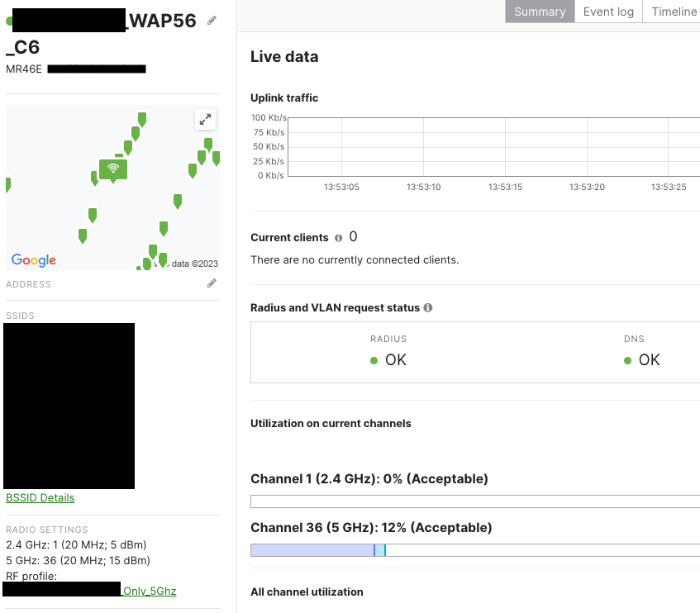This screenshot has height=613, width=700.
Task: Click the info icon next to Radius and VLAN request status
Action: (x=427, y=307)
